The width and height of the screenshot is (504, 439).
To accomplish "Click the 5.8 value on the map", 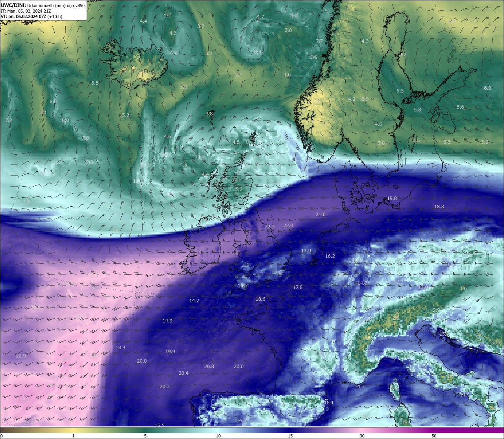I will (417, 110).
